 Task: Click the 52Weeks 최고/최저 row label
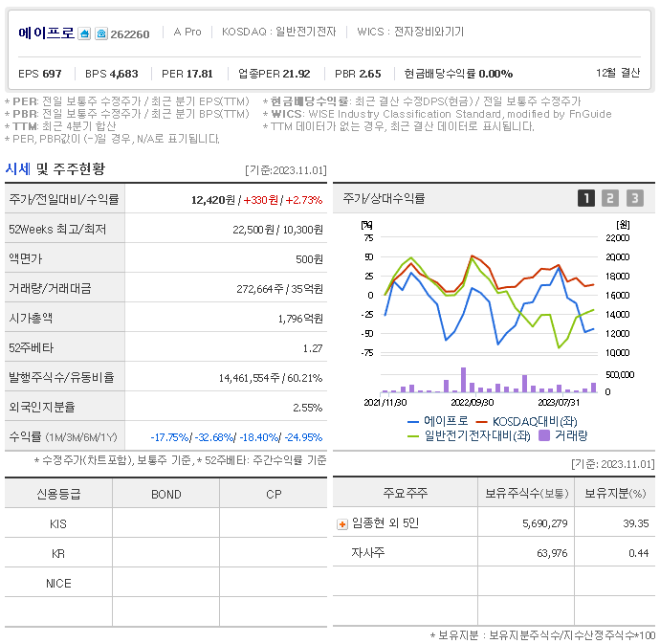tap(57, 229)
